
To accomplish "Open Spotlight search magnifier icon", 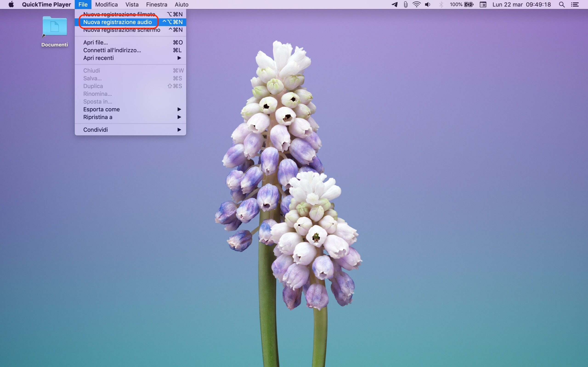I will [562, 4].
